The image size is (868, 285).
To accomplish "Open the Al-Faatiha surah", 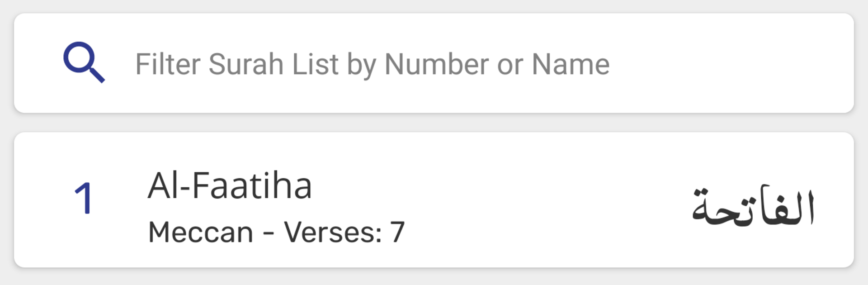I will click(230, 186).
